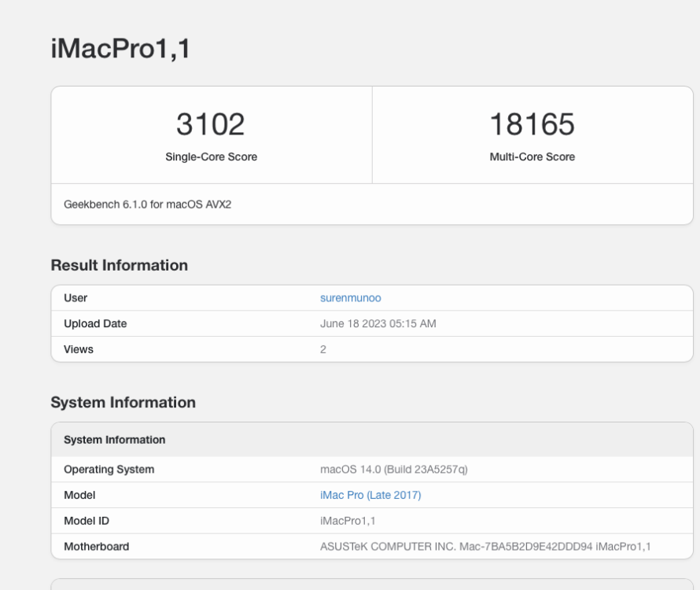Select the Views row label
This screenshot has height=590, width=700.
tap(79, 349)
